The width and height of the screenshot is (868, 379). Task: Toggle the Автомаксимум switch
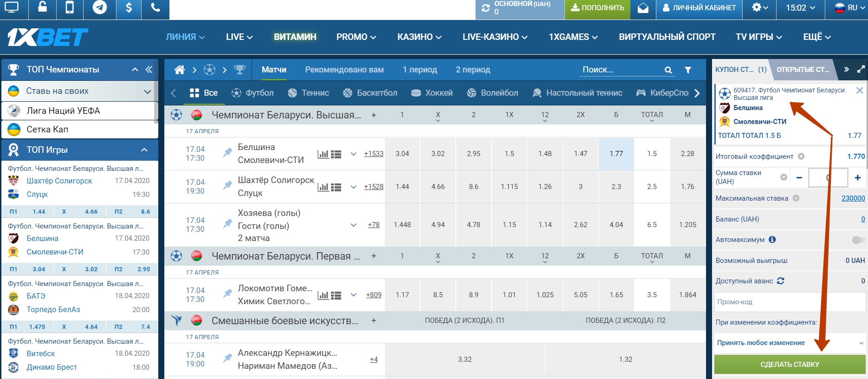858,240
